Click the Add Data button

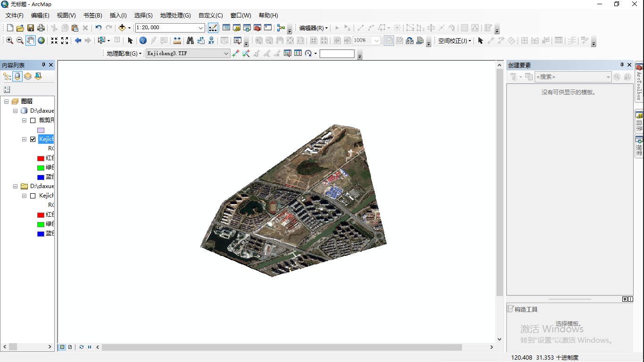122,28
